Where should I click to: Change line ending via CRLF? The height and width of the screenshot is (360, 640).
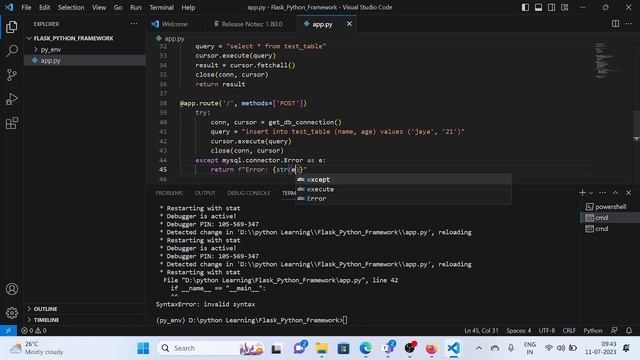coord(569,330)
